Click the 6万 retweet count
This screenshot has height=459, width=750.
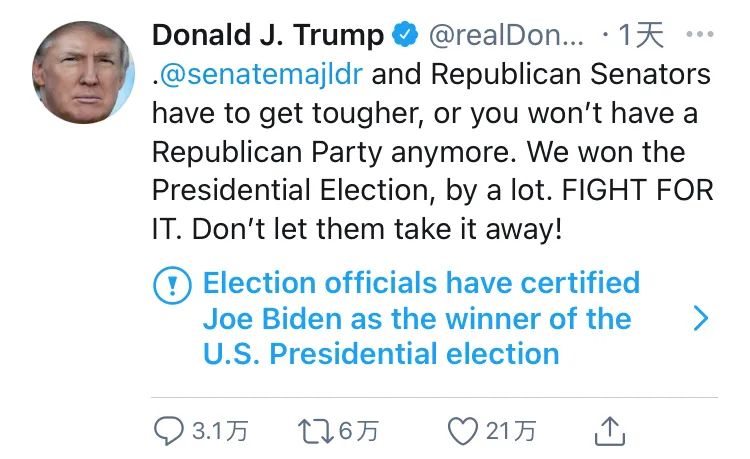(360, 431)
